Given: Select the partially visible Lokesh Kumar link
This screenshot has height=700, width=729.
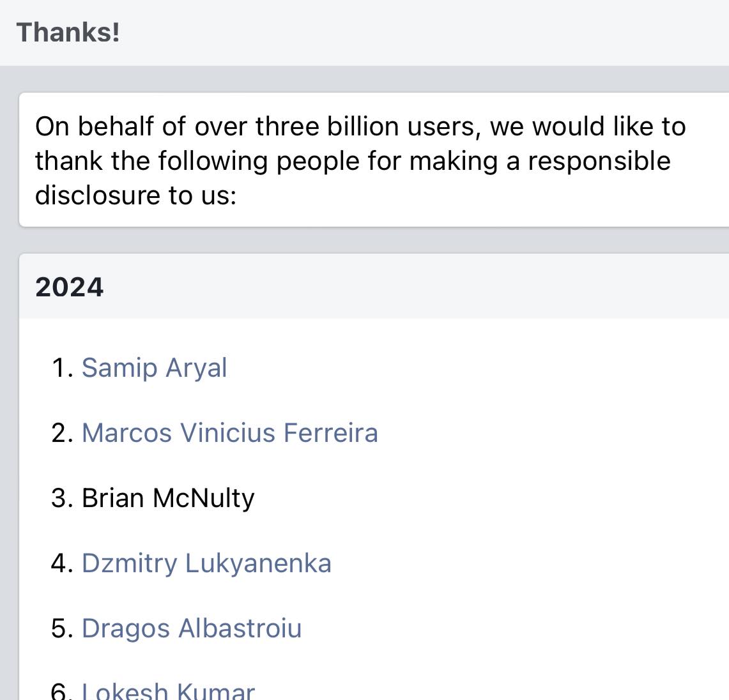Looking at the screenshot, I should pyautogui.click(x=168, y=691).
